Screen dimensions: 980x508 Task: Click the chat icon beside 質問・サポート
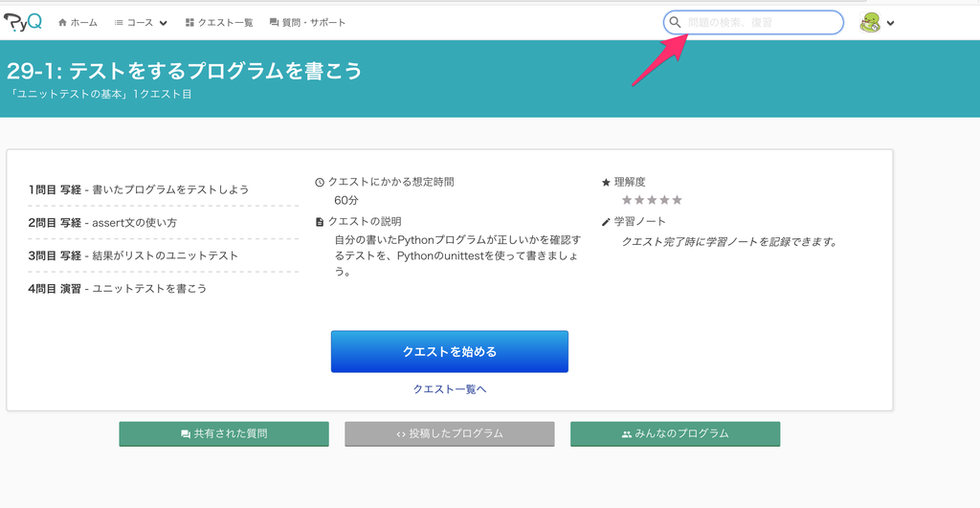pyautogui.click(x=274, y=23)
